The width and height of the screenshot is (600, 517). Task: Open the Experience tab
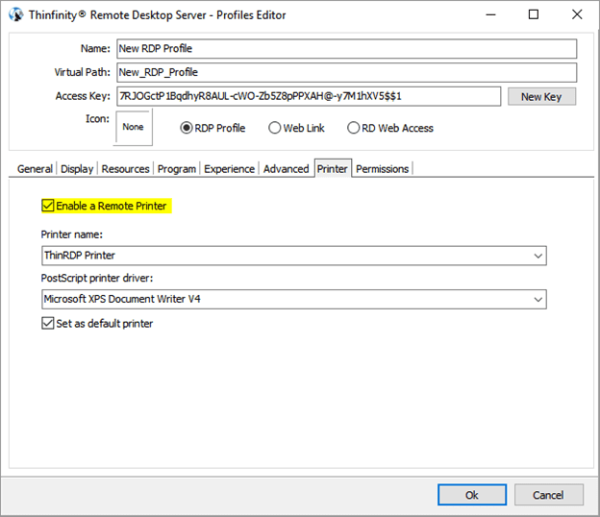[x=229, y=169]
